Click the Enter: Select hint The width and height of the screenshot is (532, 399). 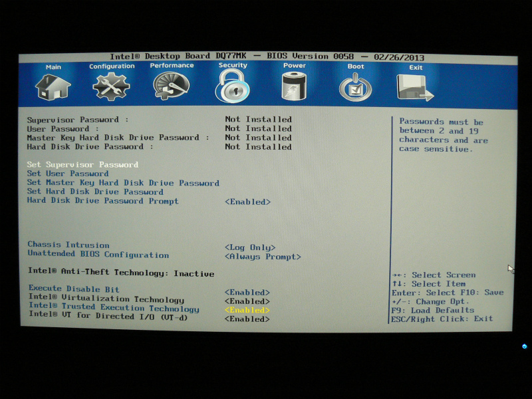[423, 293]
